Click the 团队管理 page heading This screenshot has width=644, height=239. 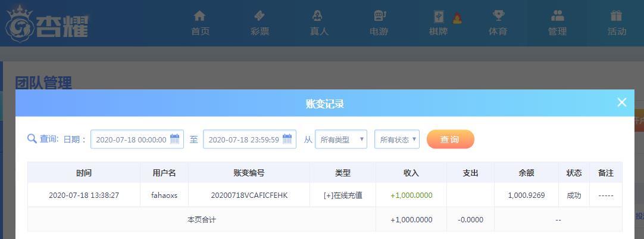coord(43,82)
